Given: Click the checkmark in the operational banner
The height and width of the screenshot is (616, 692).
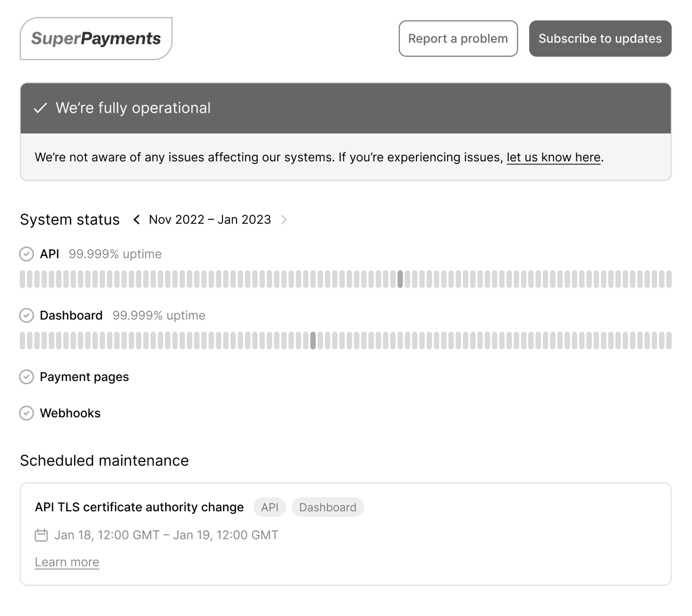Looking at the screenshot, I should [40, 108].
